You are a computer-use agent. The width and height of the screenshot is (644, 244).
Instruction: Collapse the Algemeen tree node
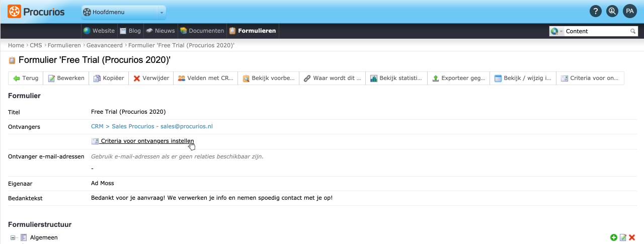point(13,237)
